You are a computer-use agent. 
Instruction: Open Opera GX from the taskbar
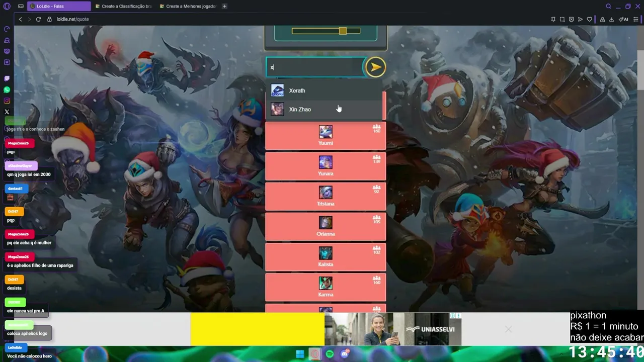314,354
